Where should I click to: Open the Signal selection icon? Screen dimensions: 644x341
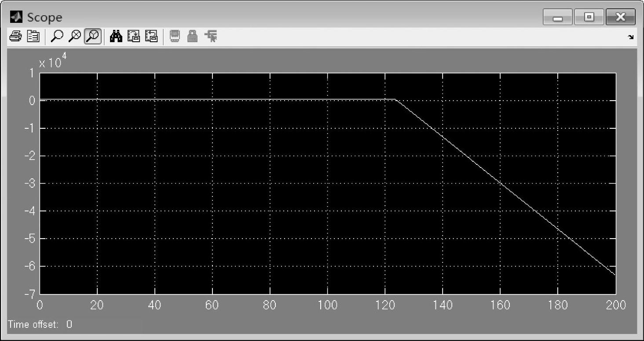coord(211,36)
